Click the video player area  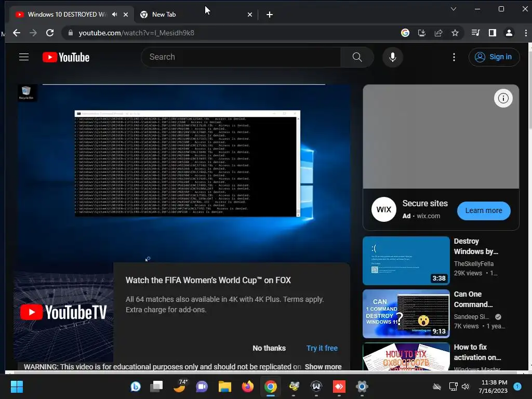(x=184, y=173)
